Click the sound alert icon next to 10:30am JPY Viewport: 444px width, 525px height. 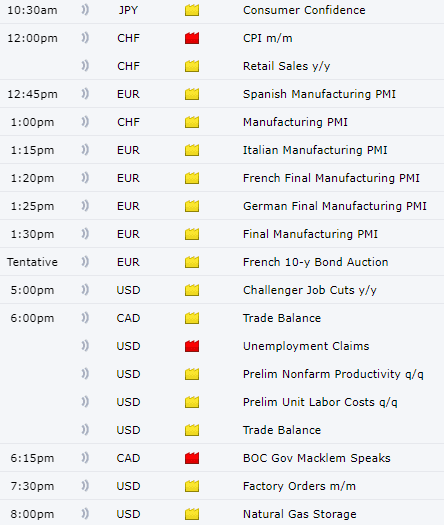[85, 10]
